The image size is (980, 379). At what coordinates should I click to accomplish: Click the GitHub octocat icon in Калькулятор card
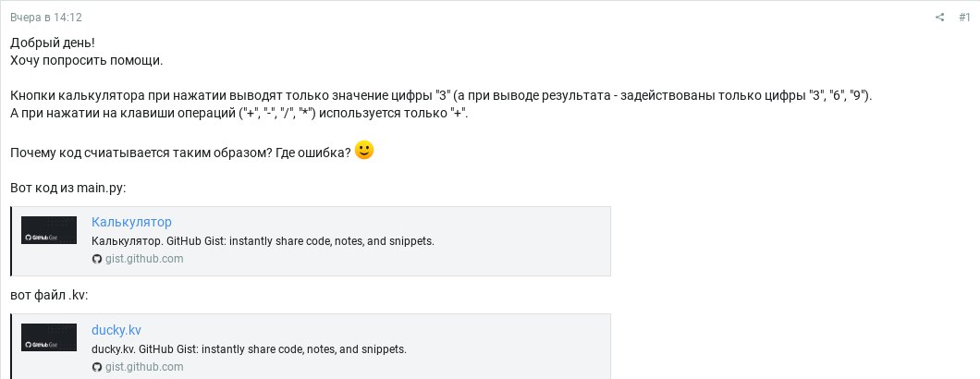(x=96, y=259)
